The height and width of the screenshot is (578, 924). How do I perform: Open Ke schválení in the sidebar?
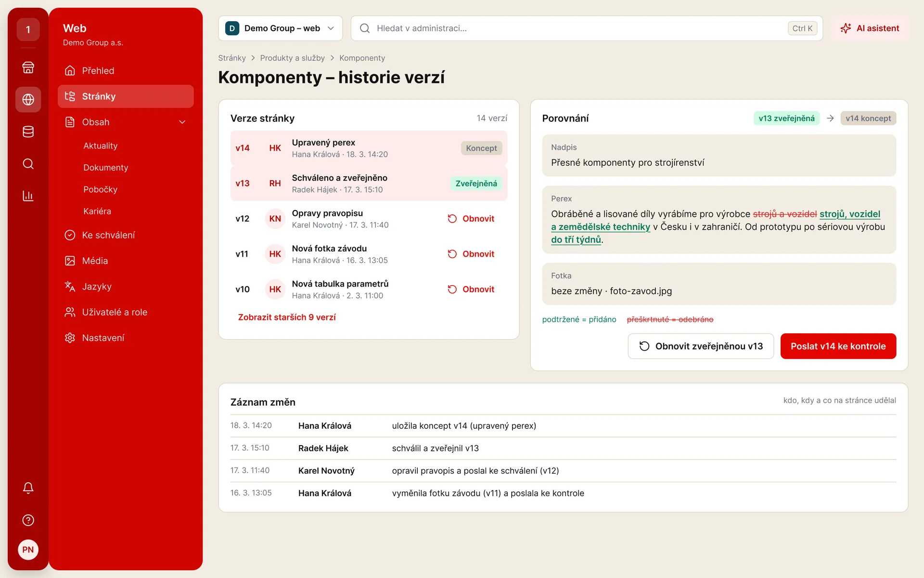(126, 235)
